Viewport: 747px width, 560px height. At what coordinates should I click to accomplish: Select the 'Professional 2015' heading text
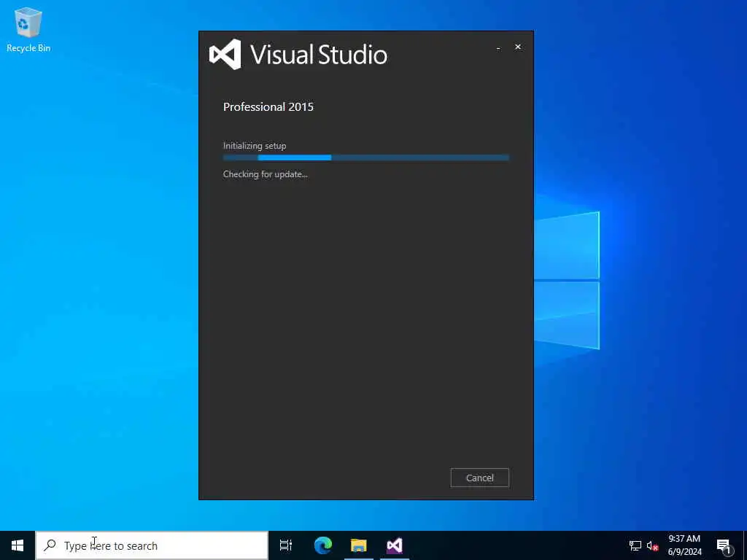pos(268,106)
